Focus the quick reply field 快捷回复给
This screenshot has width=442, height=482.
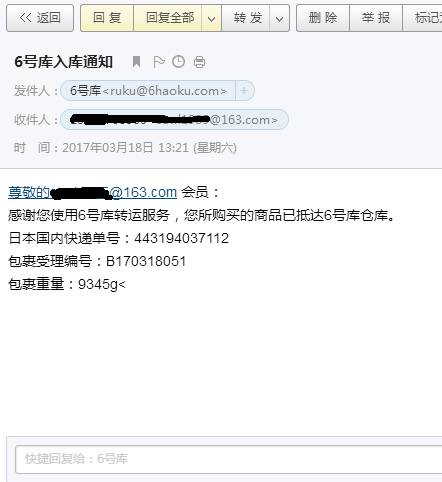coord(229,459)
